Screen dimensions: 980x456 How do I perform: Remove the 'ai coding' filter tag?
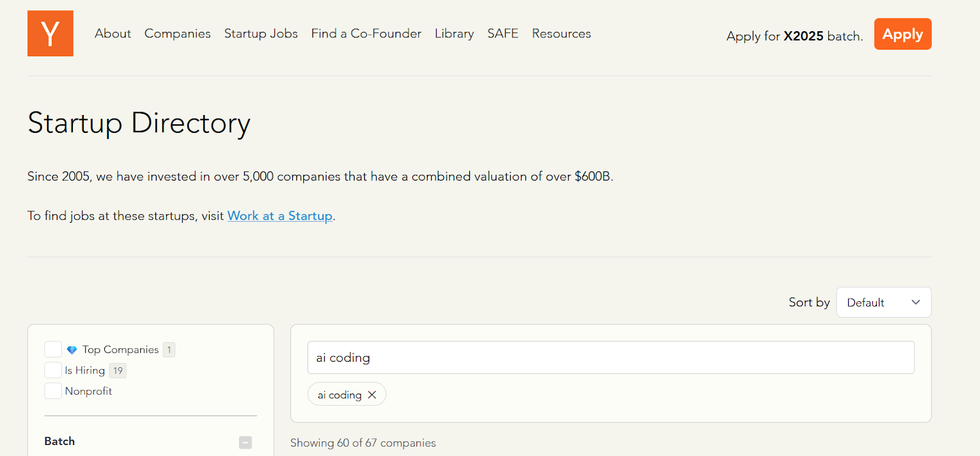click(x=372, y=395)
